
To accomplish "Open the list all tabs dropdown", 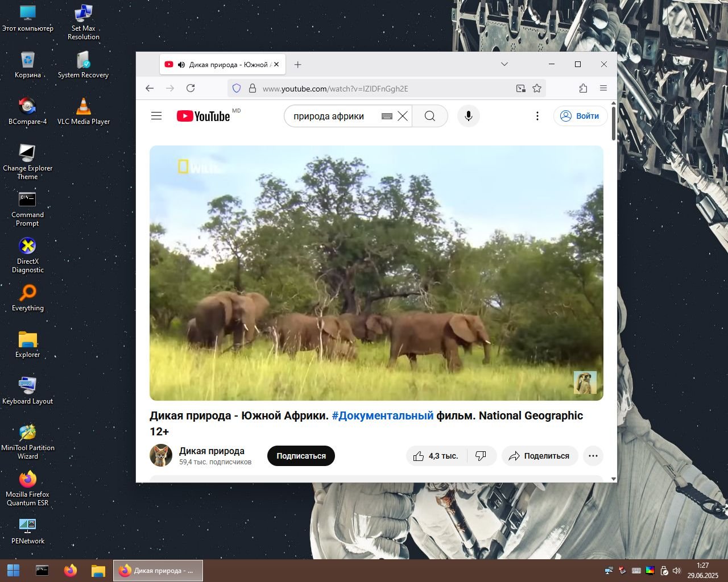I will [504, 64].
